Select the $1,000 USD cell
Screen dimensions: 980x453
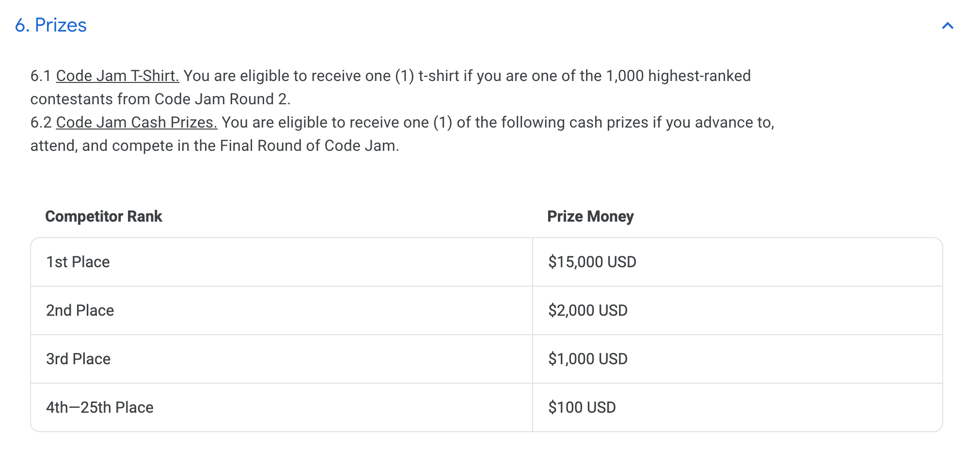coord(738,359)
